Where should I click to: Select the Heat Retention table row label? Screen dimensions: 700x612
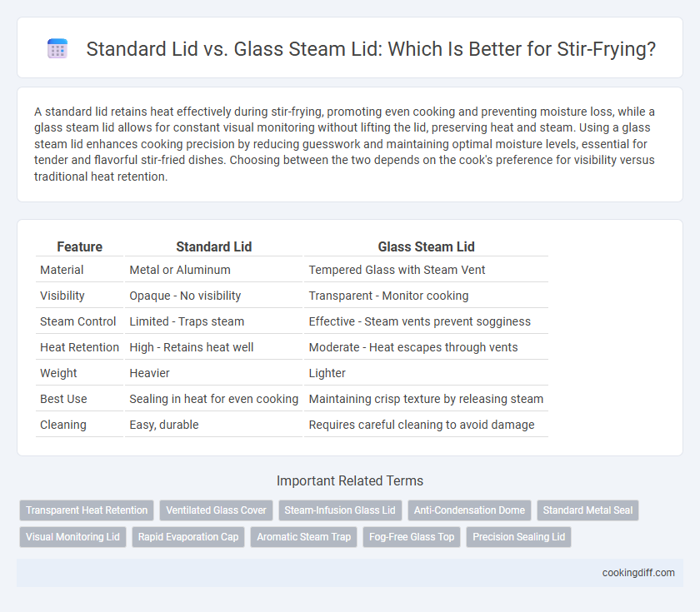79,347
